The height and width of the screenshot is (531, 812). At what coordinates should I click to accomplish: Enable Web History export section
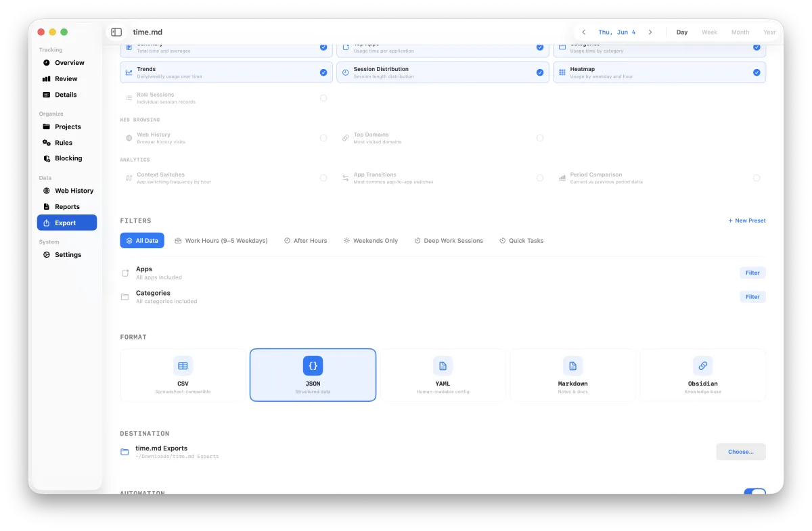(323, 138)
